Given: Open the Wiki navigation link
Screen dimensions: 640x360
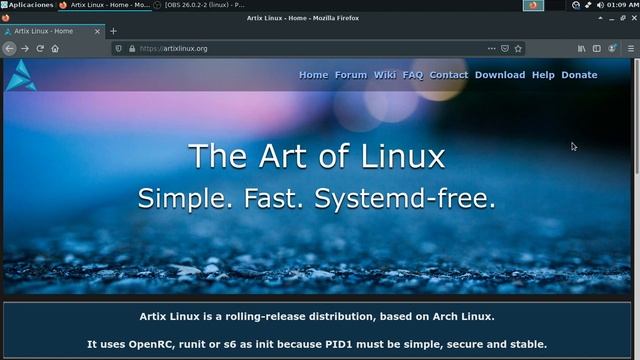Looking at the screenshot, I should [x=384, y=75].
